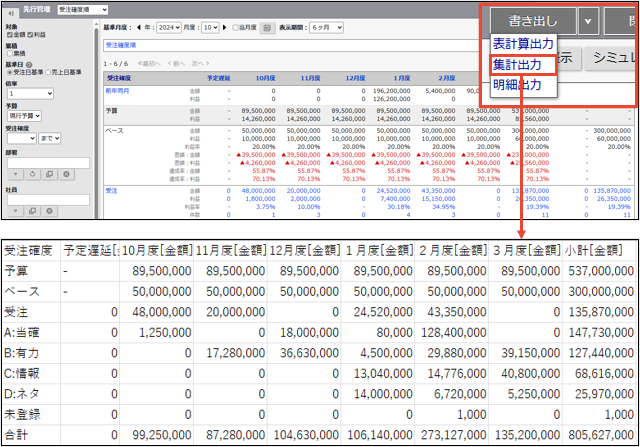The height and width of the screenshot is (447, 640).
Task: Click B:有力 row label in output table
Action: point(21,353)
